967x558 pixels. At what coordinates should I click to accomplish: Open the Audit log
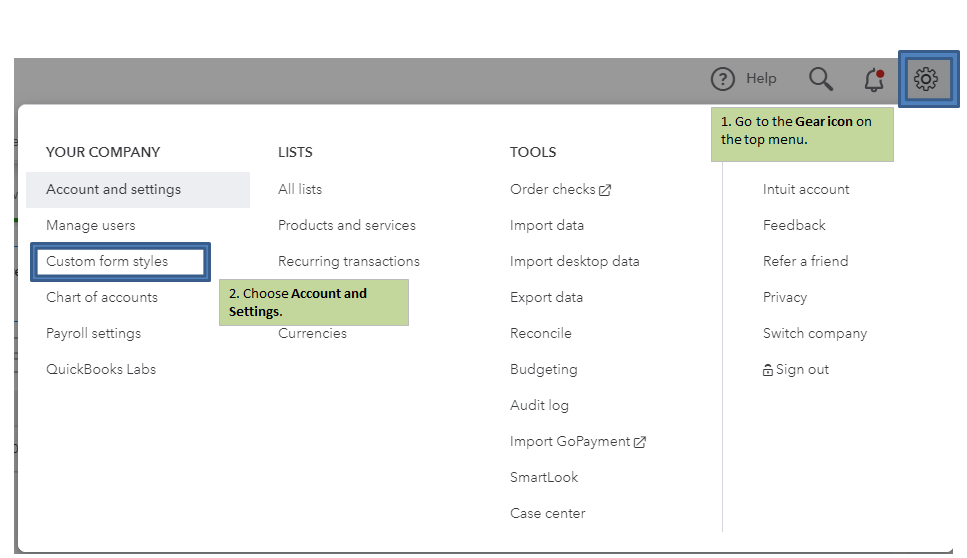coord(539,405)
